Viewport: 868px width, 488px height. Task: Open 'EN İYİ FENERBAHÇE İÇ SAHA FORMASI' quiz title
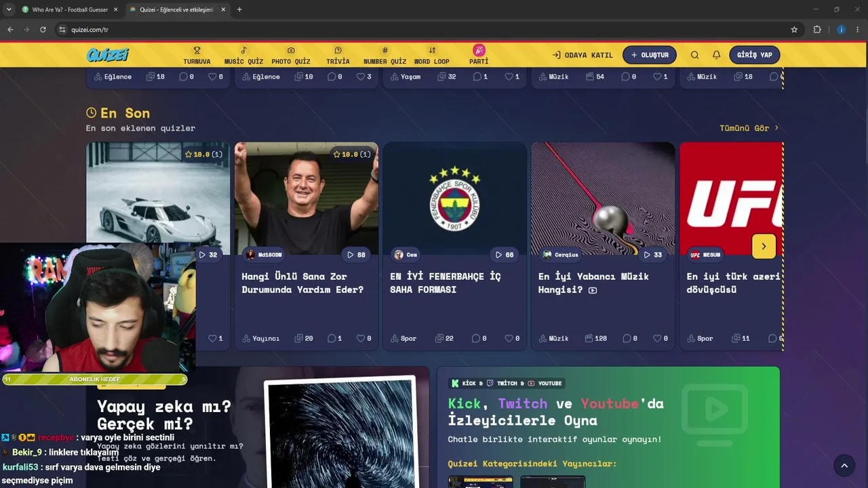(x=446, y=283)
